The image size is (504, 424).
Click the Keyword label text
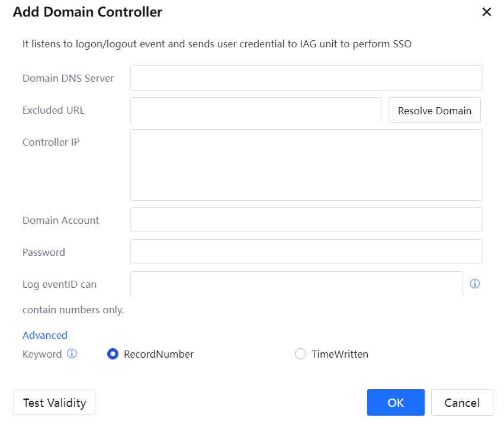tap(42, 354)
